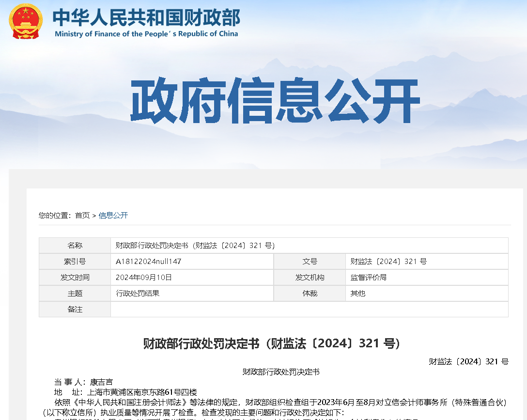Image resolution: width=527 pixels, height=420 pixels.
Task: Click the 您的位置 label
Action: point(55,216)
